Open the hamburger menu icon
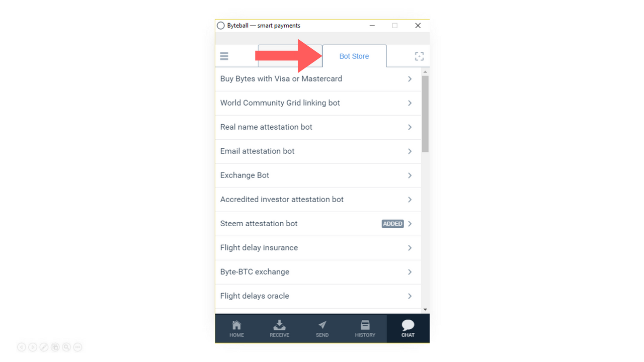 tap(224, 56)
